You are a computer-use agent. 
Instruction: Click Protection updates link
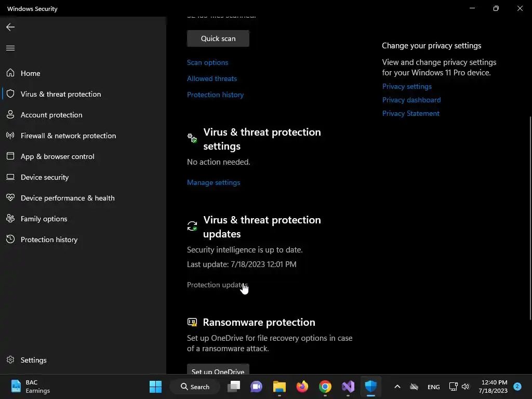[x=218, y=285]
